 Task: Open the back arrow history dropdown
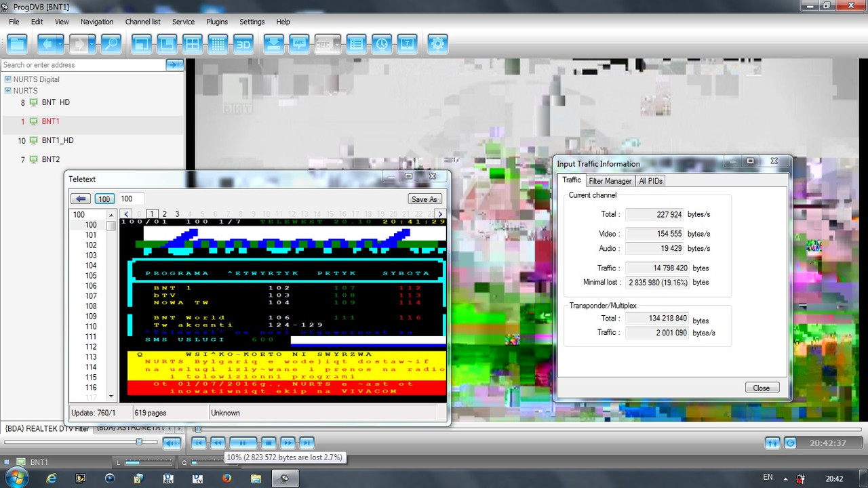pos(60,44)
